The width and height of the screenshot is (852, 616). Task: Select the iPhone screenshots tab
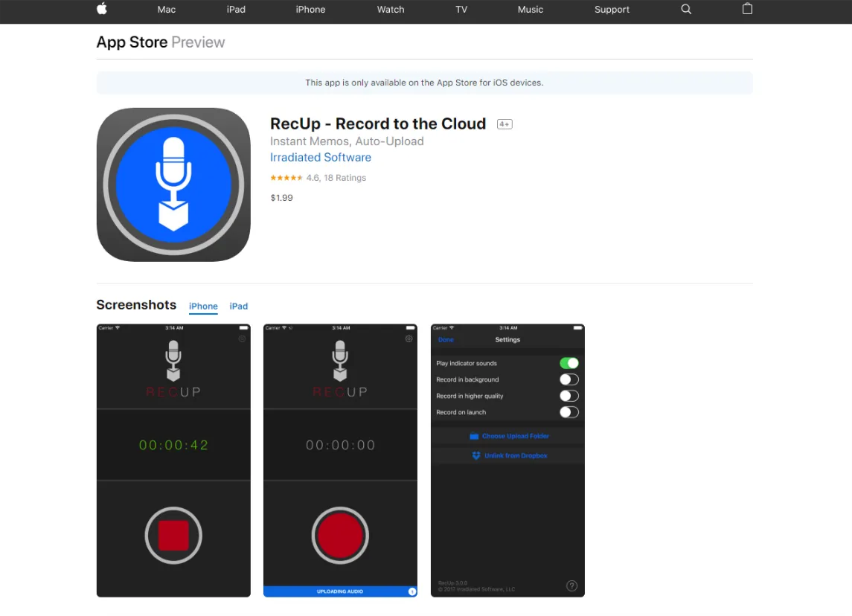pyautogui.click(x=203, y=307)
